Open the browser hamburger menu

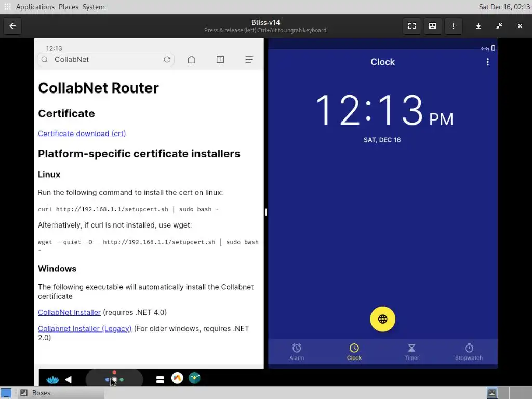pos(249,60)
